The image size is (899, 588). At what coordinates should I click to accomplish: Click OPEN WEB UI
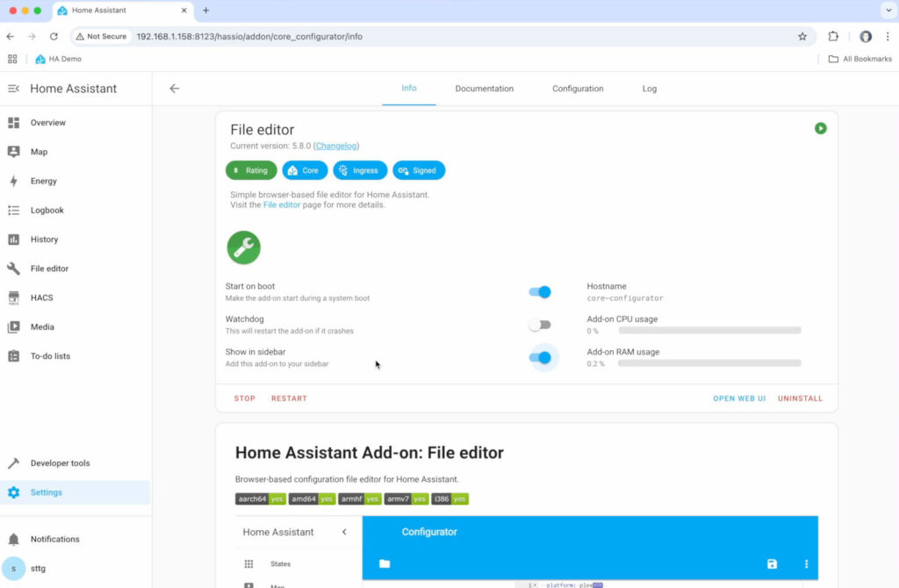click(739, 398)
